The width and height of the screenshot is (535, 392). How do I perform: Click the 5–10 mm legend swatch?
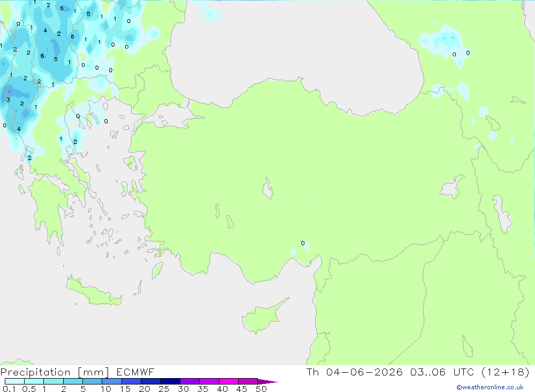coord(93,381)
